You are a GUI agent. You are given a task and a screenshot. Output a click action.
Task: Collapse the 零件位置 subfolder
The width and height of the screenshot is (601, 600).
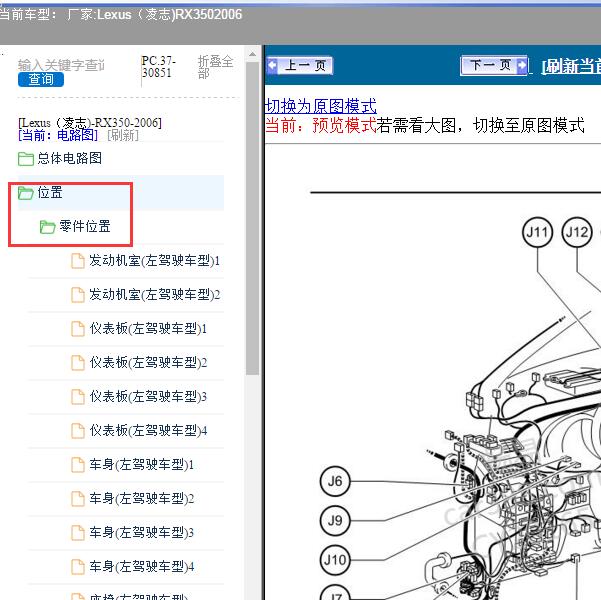85,226
